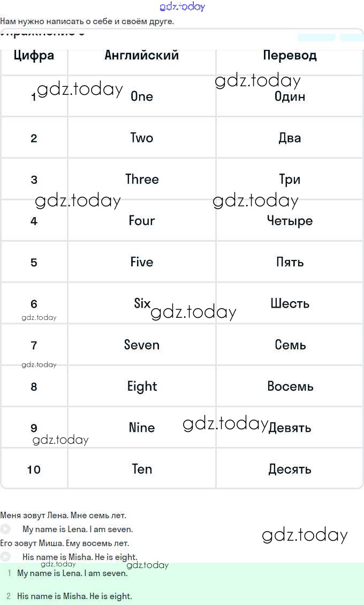Screen dimensions: 364x605
Task: Click the 'Eight' table cell
Action: [142, 386]
